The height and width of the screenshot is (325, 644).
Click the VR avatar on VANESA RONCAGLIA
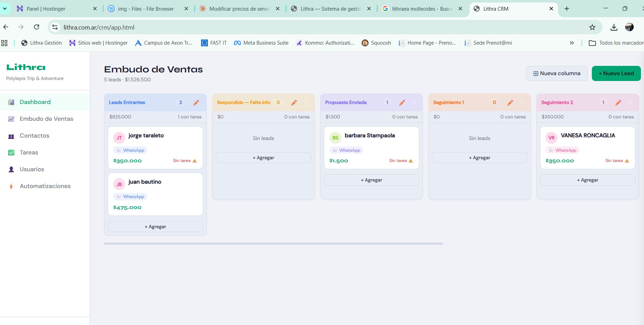[x=551, y=138]
